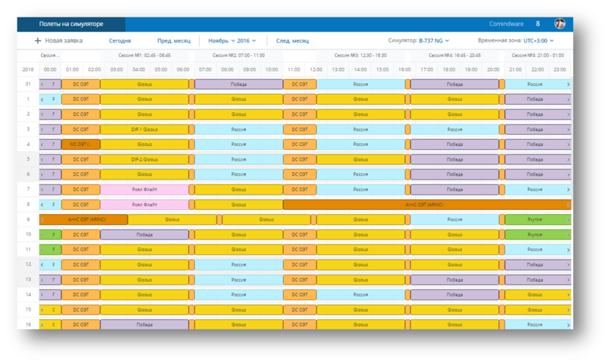Select the Полеты на симуляторе tab
Viewport: 608px width, 364px height.
(x=71, y=24)
